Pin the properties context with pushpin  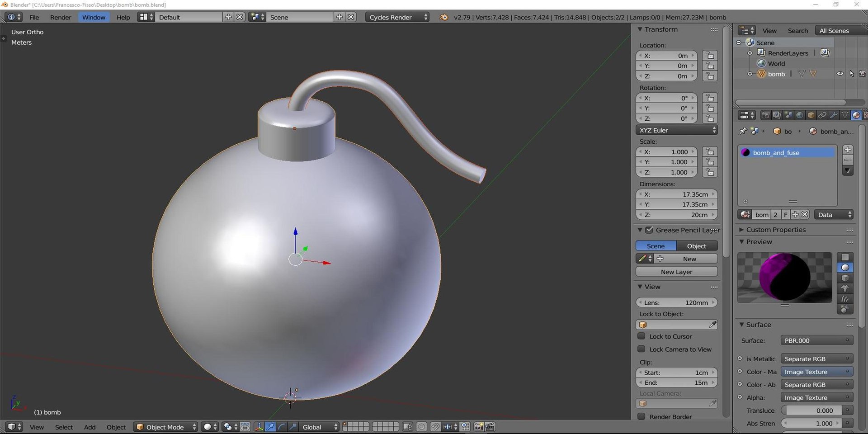(742, 131)
